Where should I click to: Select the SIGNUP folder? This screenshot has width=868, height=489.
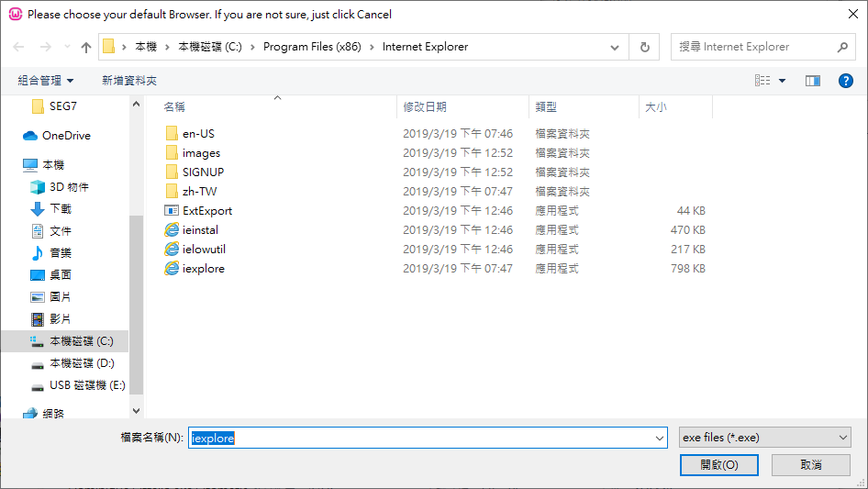point(195,172)
